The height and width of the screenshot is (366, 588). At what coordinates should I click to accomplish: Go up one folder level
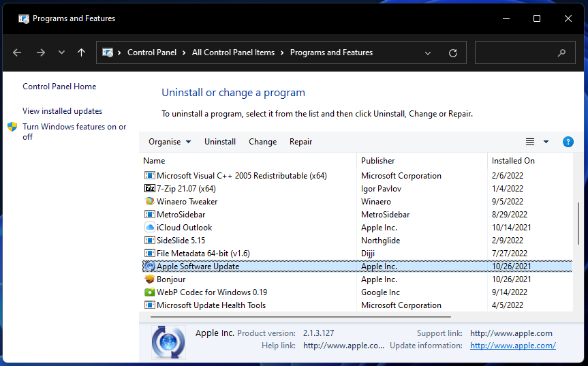[81, 52]
